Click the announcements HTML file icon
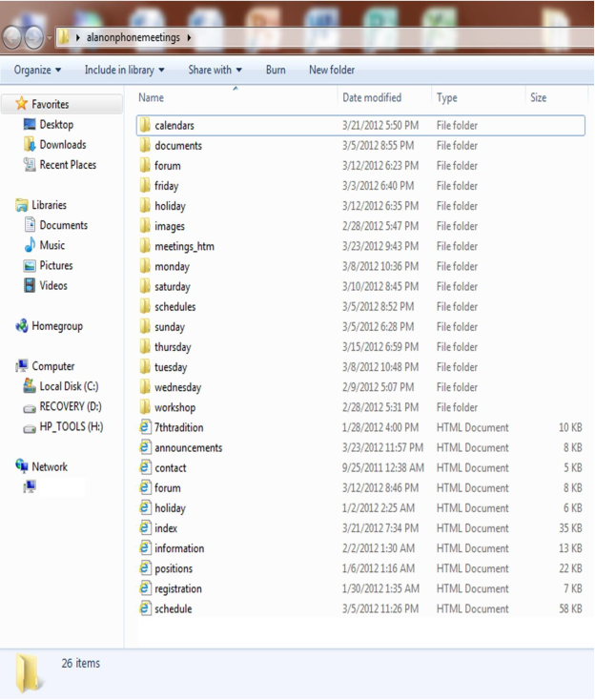Viewport: 595px width, 700px height. [x=145, y=447]
